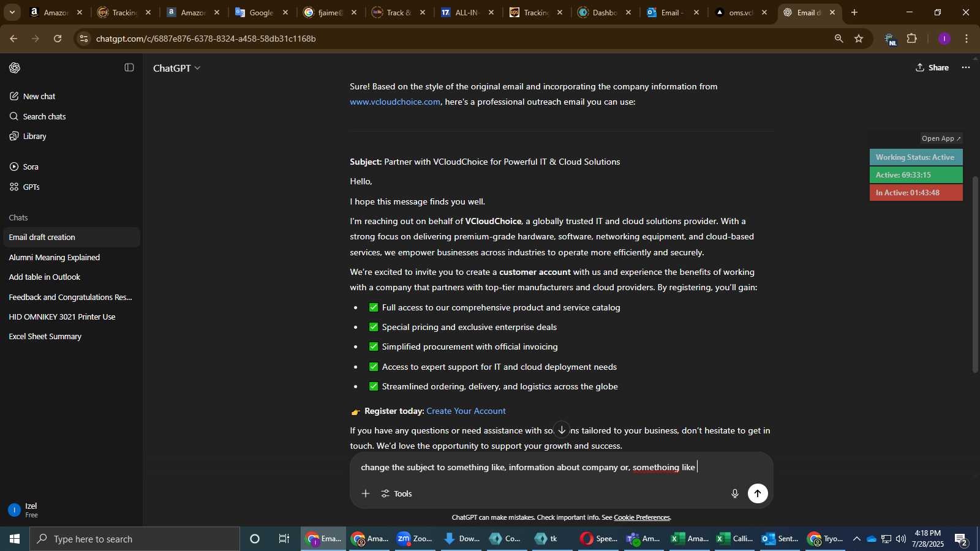The width and height of the screenshot is (980, 551).
Task: Click the red In Active time bar
Action: pyautogui.click(x=916, y=193)
